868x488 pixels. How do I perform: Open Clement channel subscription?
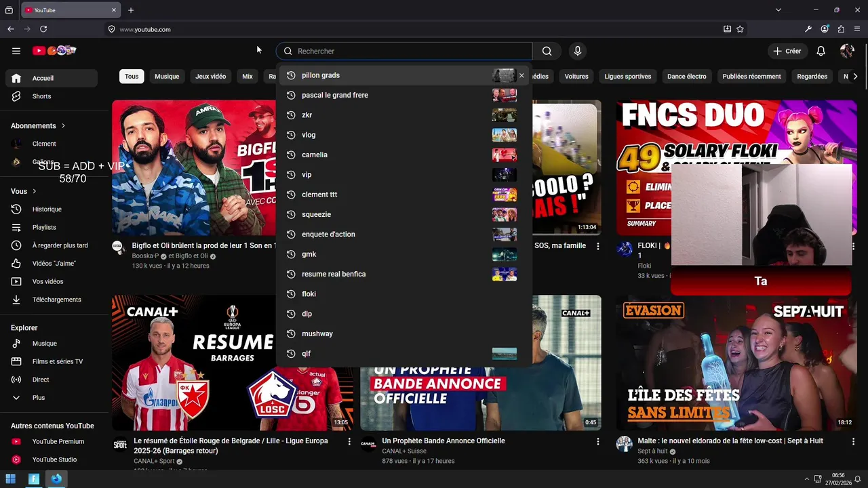coord(52,144)
